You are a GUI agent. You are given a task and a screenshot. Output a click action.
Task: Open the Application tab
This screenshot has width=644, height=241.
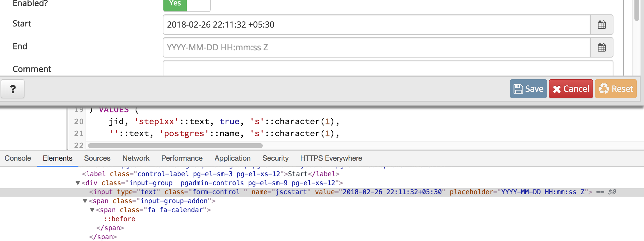pyautogui.click(x=232, y=158)
